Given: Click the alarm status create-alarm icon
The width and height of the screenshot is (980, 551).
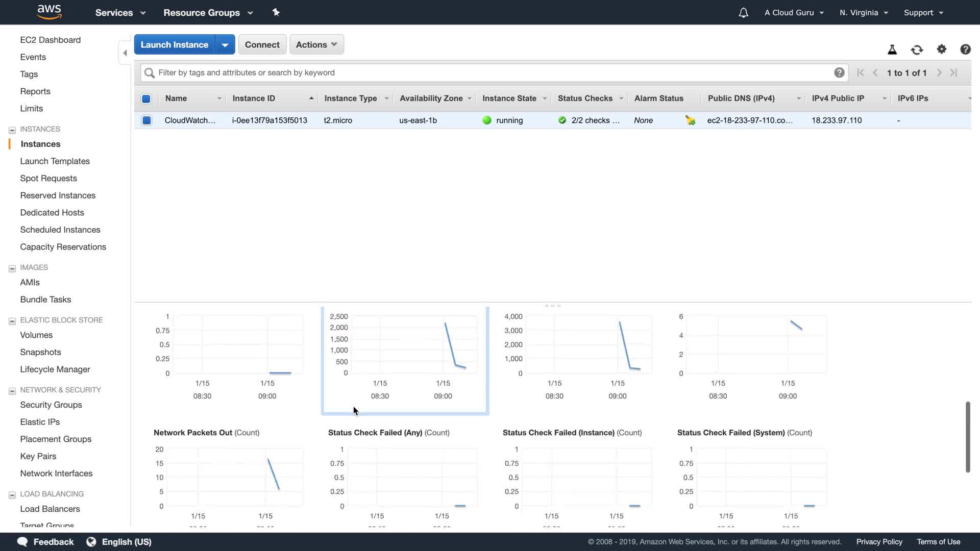Looking at the screenshot, I should point(690,120).
